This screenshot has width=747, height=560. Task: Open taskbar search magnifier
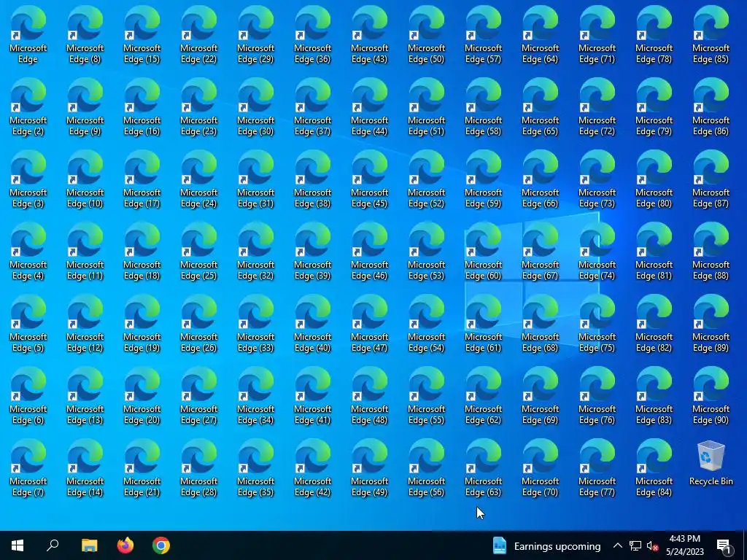(53, 545)
